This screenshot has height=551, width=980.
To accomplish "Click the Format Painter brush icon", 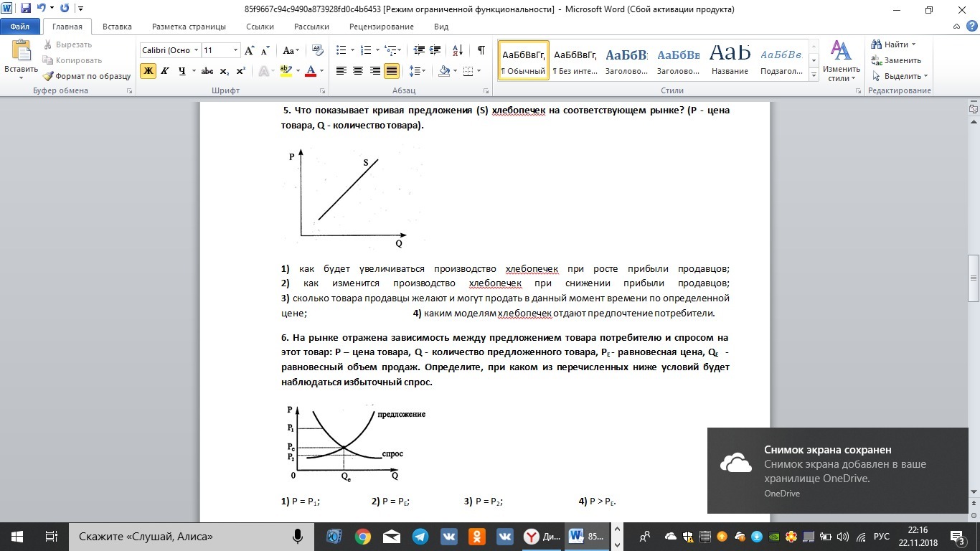I will [49, 76].
